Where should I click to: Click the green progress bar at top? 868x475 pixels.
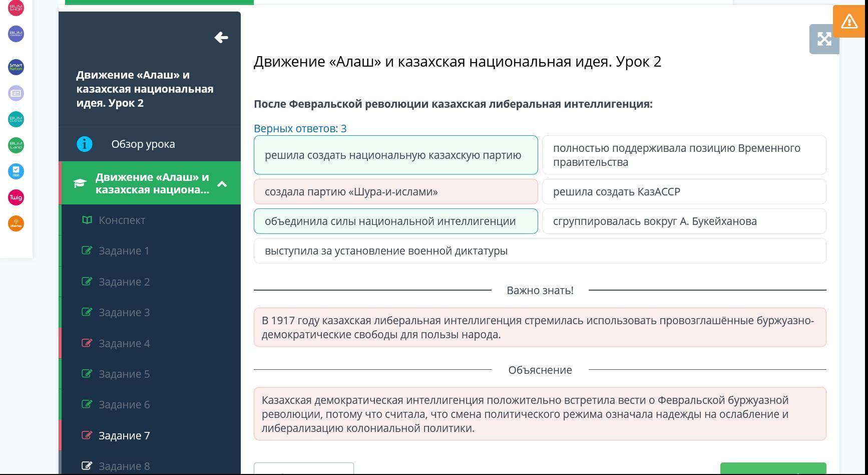click(159, 3)
